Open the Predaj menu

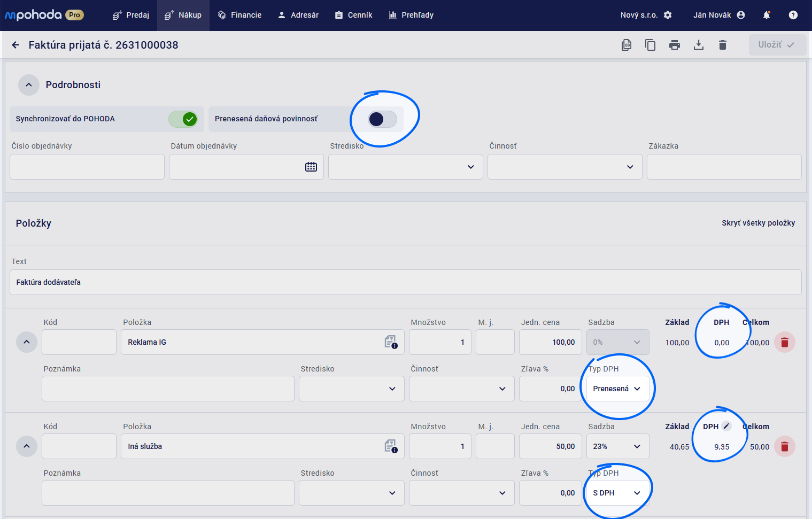tap(130, 15)
